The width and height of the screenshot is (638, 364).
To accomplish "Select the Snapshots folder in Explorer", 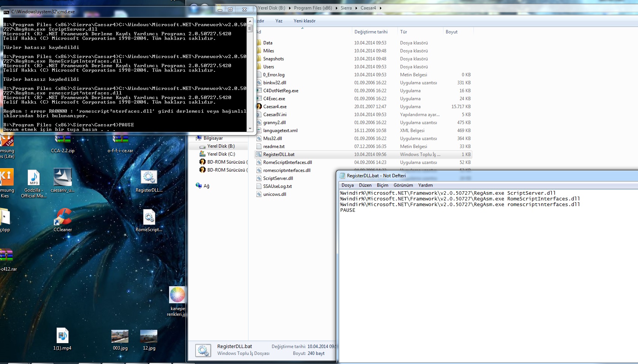I will [x=274, y=59].
